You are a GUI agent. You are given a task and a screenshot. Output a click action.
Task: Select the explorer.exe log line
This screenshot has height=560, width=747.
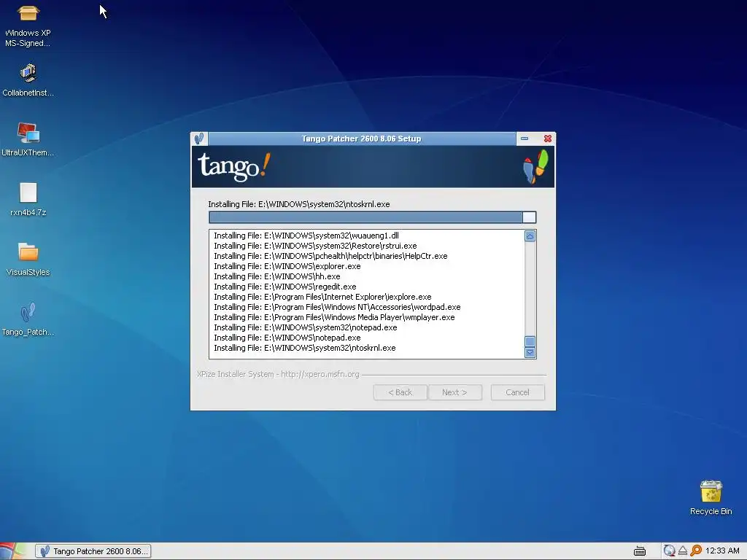[x=287, y=266]
